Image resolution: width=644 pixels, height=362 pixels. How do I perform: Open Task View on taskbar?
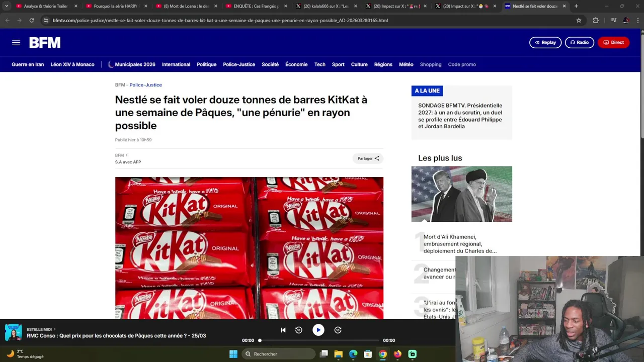click(324, 354)
